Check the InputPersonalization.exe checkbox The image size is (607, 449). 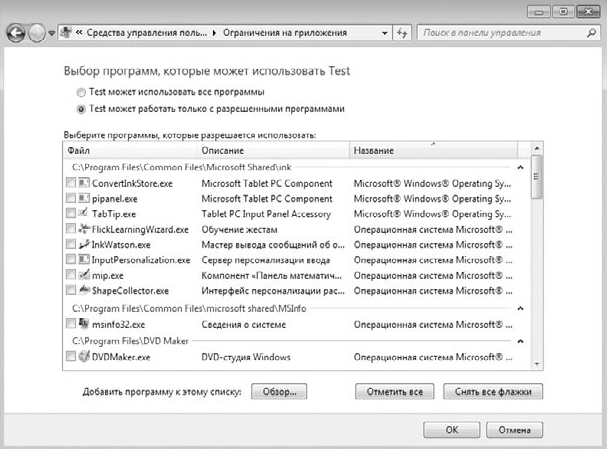(x=71, y=259)
